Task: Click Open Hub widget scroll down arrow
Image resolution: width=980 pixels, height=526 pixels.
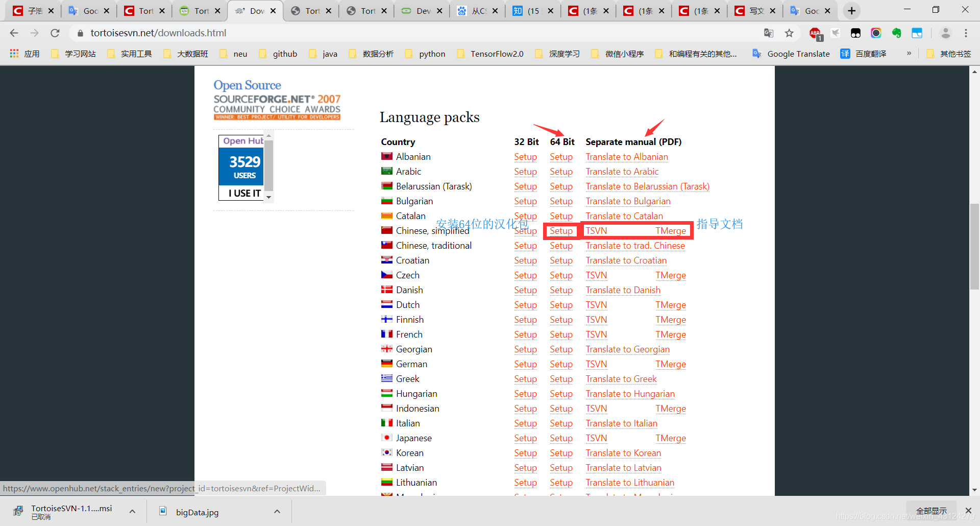Action: 269,197
